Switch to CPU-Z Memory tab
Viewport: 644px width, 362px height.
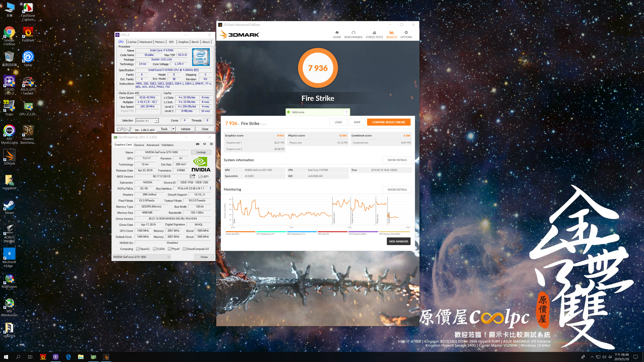click(x=160, y=42)
